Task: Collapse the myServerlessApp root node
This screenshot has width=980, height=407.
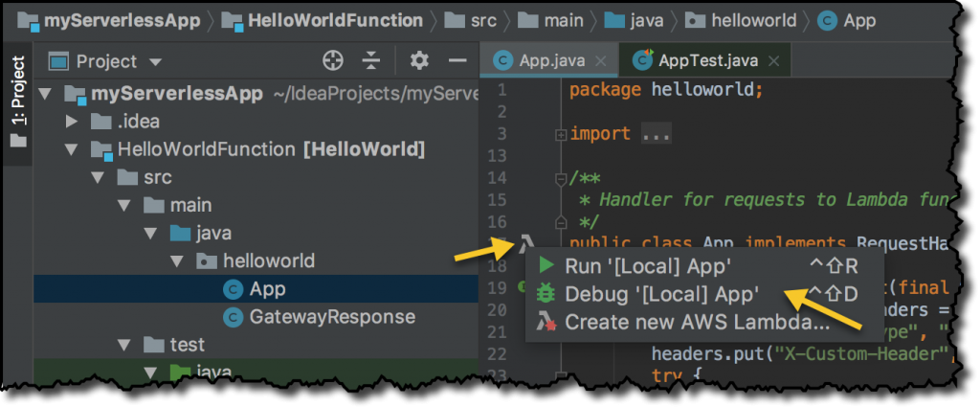Action: coord(45,95)
